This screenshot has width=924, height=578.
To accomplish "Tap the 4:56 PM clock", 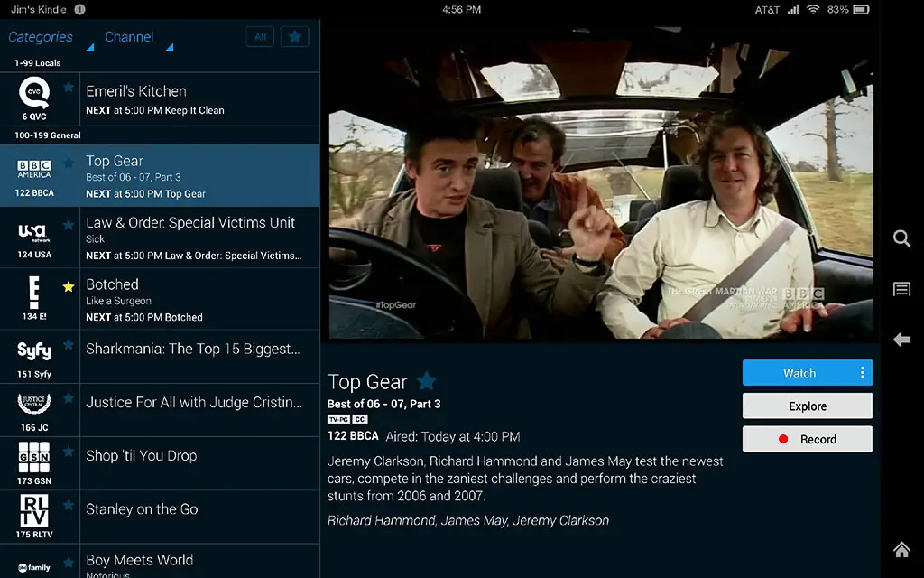I will coord(461,9).
